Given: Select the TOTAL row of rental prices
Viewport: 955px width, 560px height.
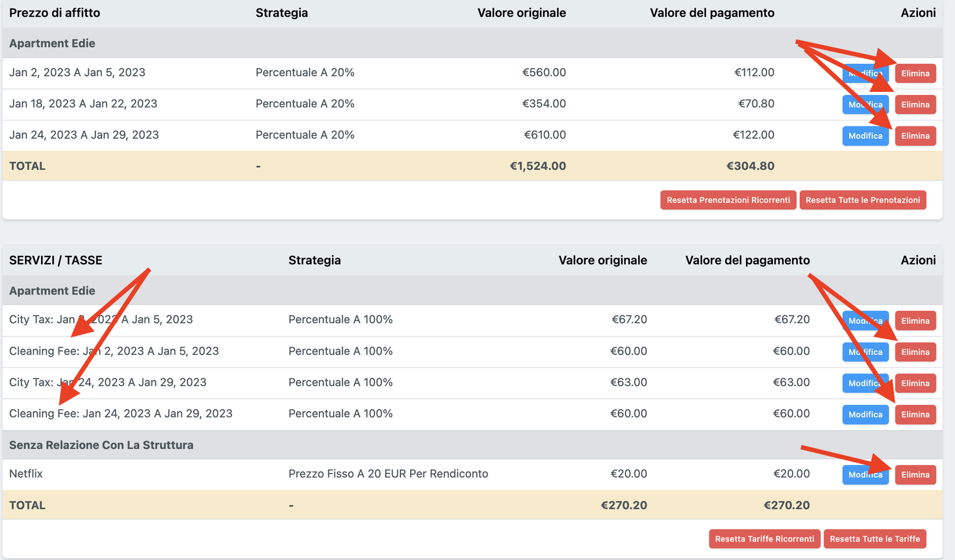Looking at the screenshot, I should click(x=27, y=166).
